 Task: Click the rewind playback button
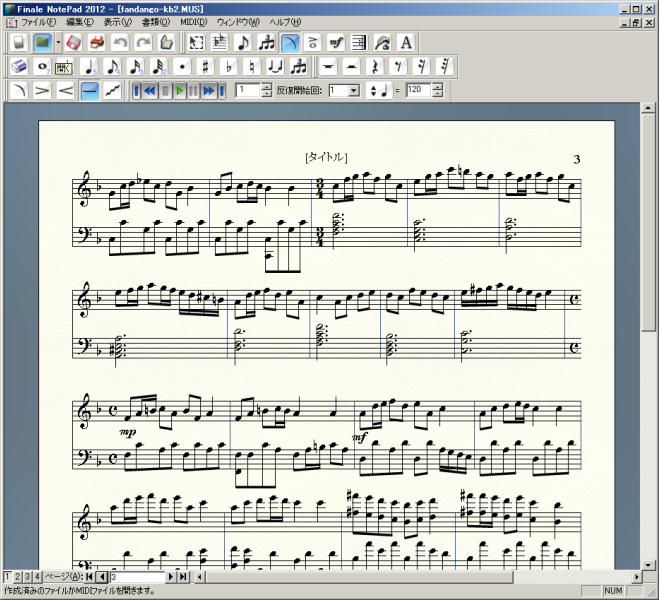pyautogui.click(x=150, y=90)
